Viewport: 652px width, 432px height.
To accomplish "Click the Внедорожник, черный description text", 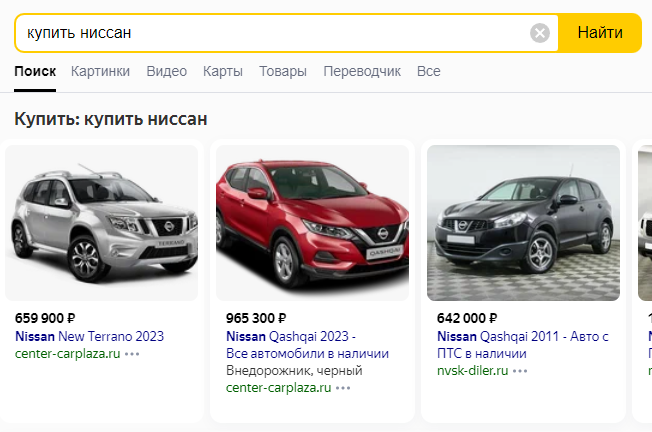I will point(294,370).
